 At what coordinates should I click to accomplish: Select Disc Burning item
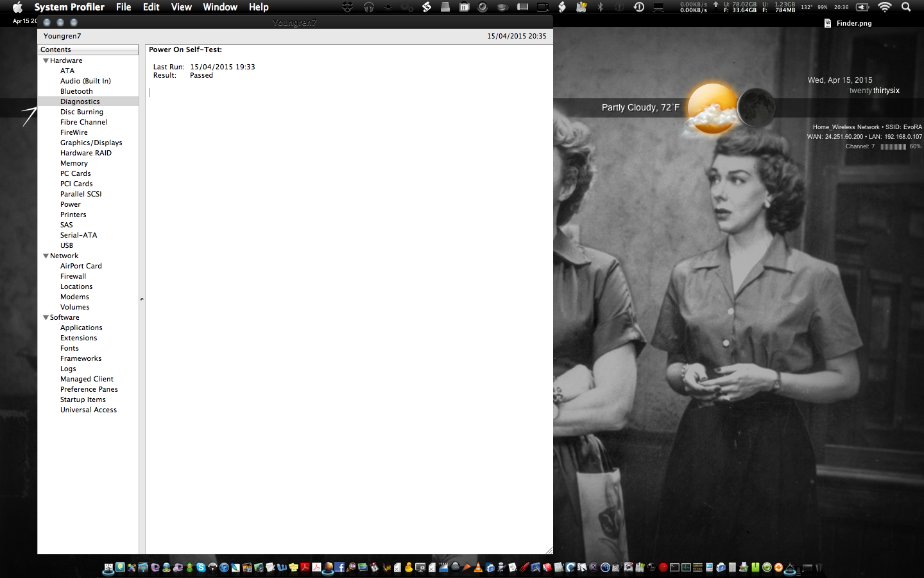(x=81, y=112)
